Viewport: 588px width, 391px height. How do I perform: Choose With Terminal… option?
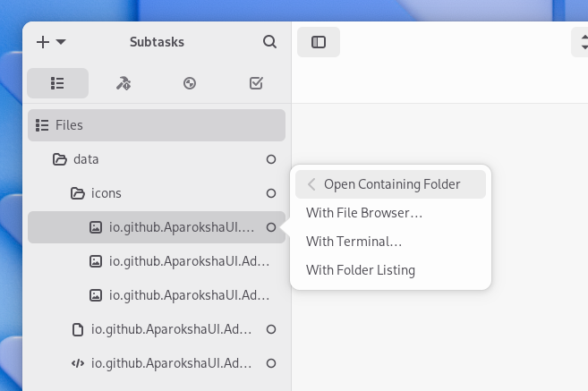pyautogui.click(x=354, y=242)
